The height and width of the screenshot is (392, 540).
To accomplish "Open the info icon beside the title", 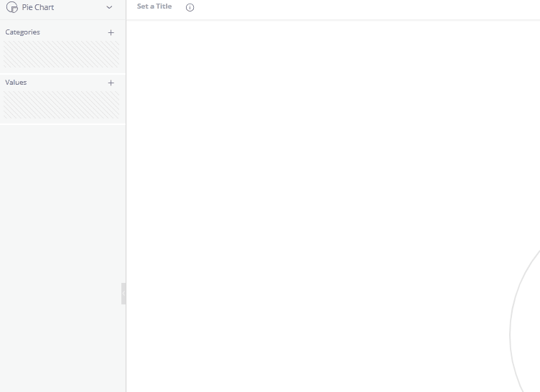I will click(x=190, y=8).
